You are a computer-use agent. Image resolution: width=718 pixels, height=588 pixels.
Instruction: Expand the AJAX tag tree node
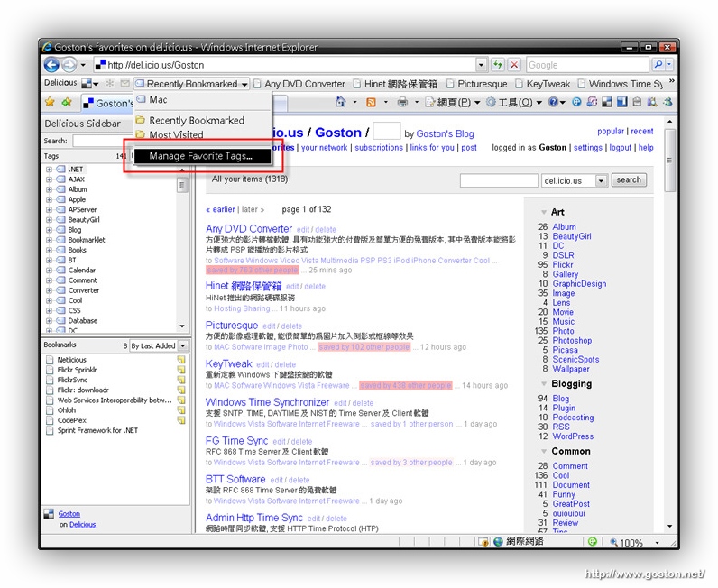click(x=49, y=179)
